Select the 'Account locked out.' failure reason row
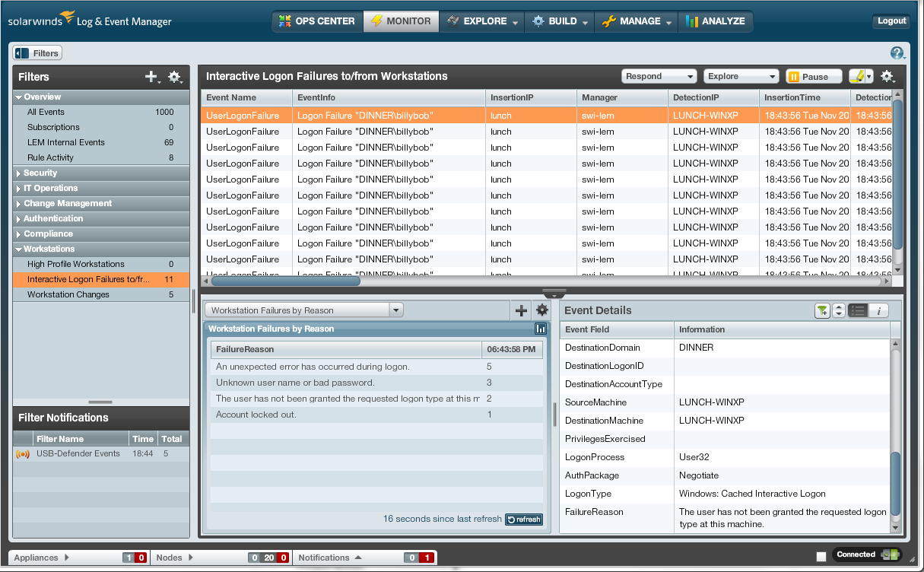Screen dimensions: 924x572 coord(377,415)
